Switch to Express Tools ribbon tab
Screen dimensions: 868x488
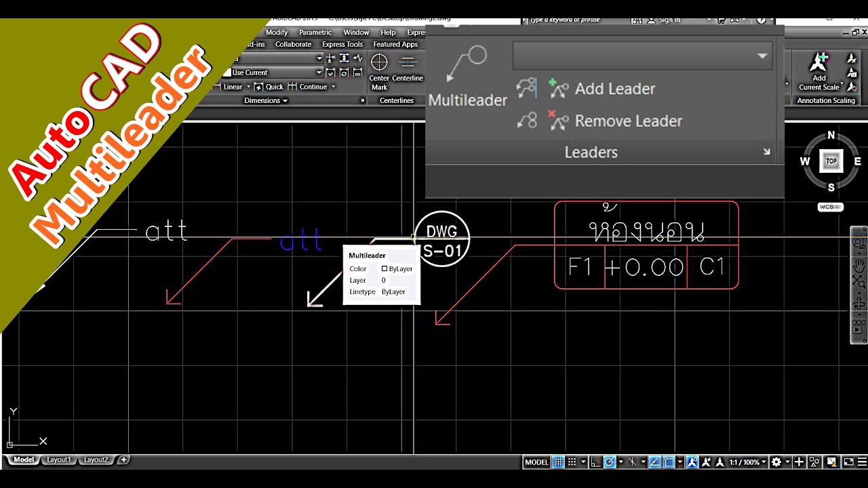[x=342, y=45]
